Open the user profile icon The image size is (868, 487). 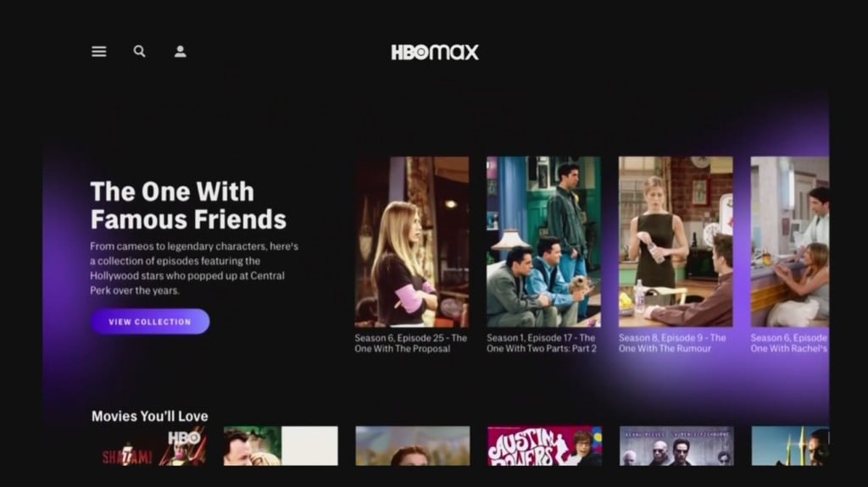[x=180, y=52]
